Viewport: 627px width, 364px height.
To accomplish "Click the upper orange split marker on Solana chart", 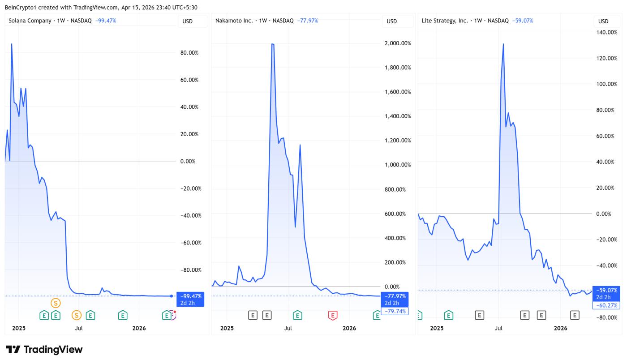I will point(56,303).
